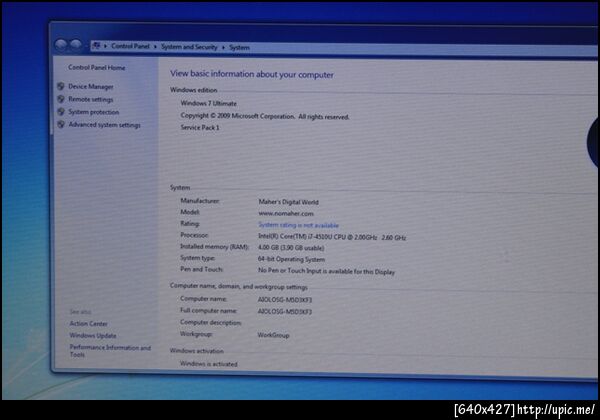Click the 4.00 GB installed memory value
This screenshot has width=600, height=420.
coord(291,248)
